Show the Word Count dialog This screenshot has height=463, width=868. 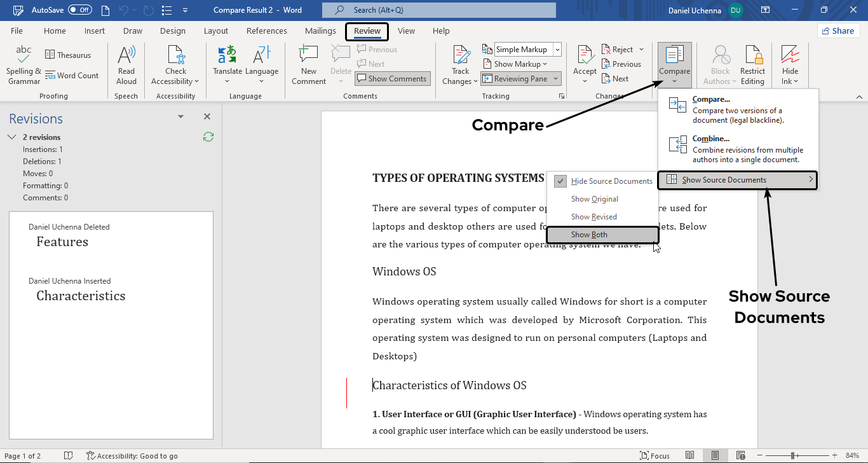click(x=72, y=75)
